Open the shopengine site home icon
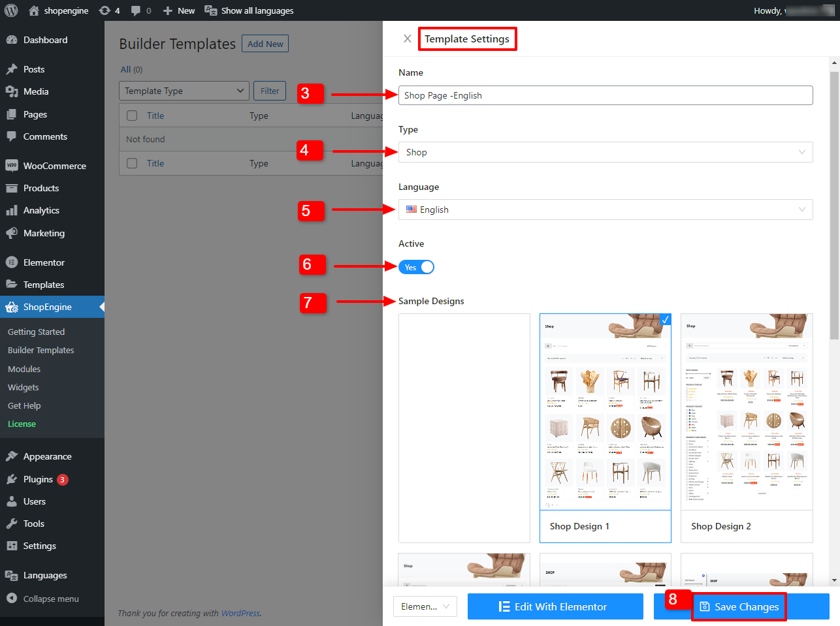This screenshot has width=840, height=626. click(34, 10)
